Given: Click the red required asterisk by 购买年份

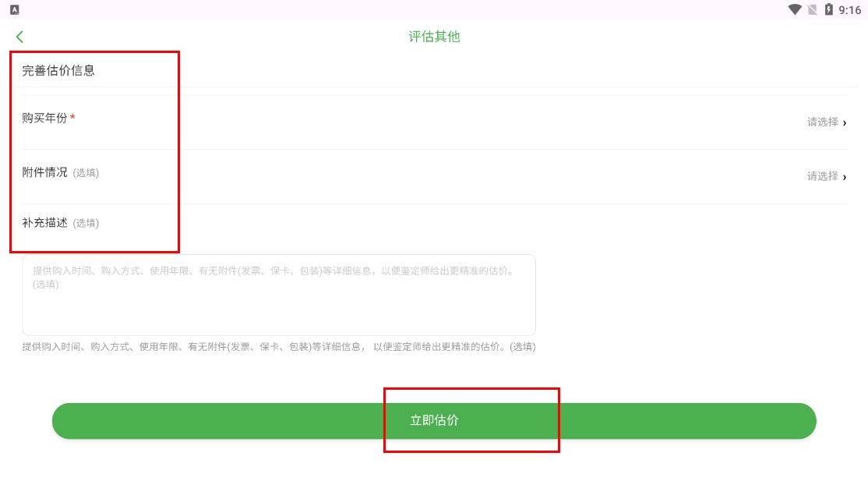Looking at the screenshot, I should coord(73,118).
